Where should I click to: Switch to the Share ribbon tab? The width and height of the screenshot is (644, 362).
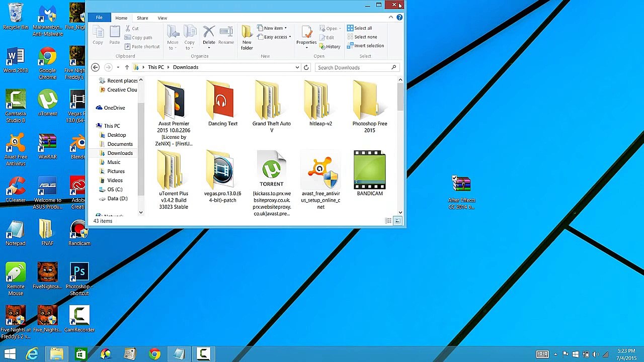142,18
